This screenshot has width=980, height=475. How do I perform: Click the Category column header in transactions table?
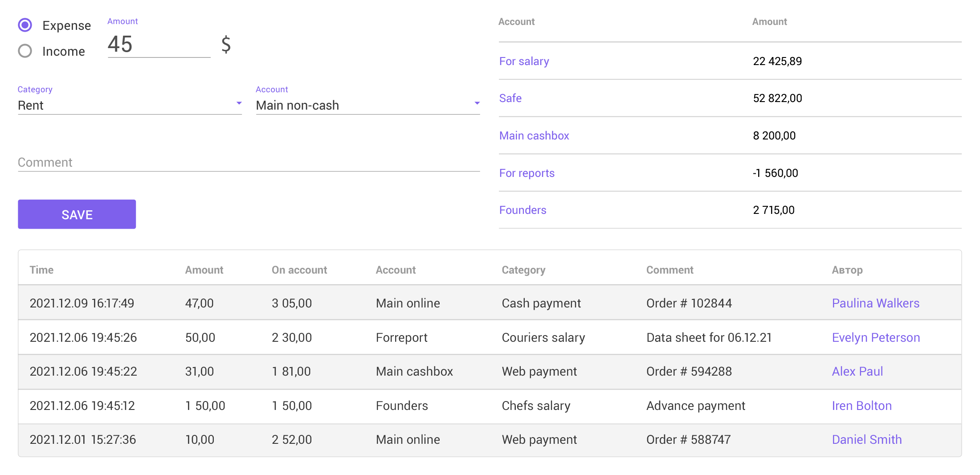pos(523,270)
